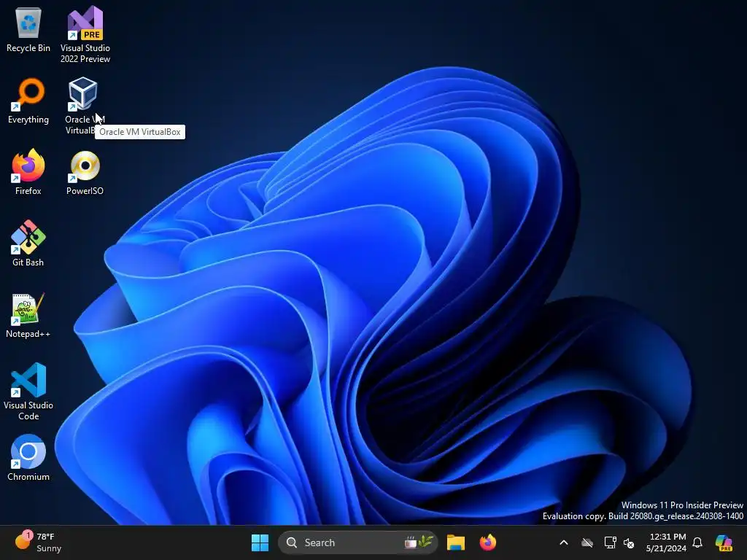Select the PowerISO desktop shortcut
This screenshot has height=560, width=747.
pyautogui.click(x=85, y=172)
